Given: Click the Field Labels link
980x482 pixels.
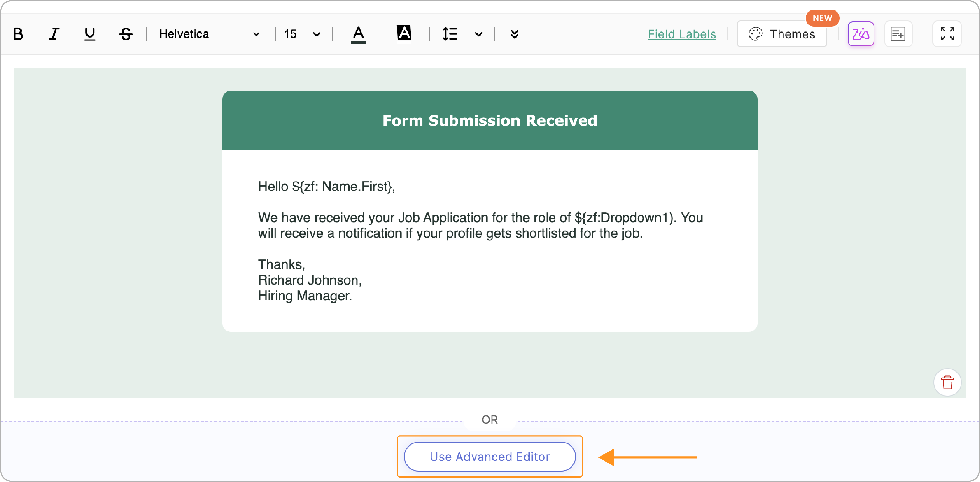Looking at the screenshot, I should point(682,34).
